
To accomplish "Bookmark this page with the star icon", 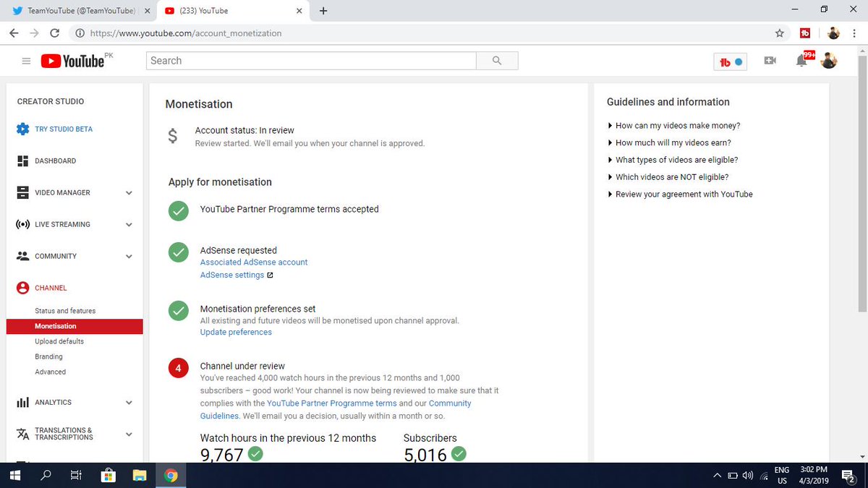I will coord(779,33).
